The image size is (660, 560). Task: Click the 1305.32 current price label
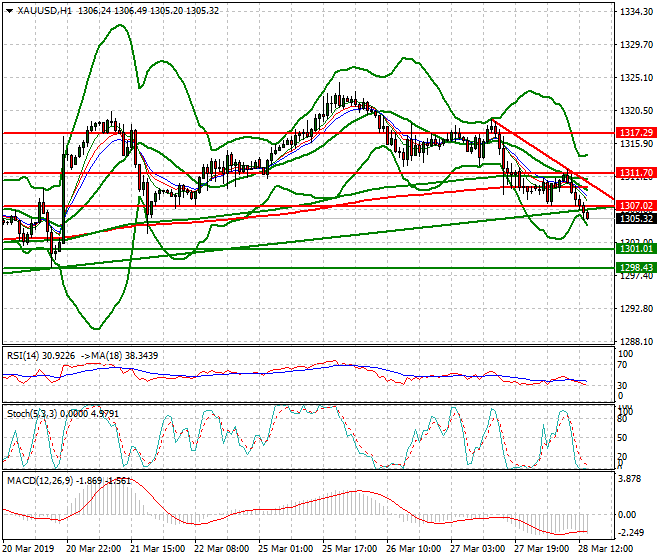(636, 219)
